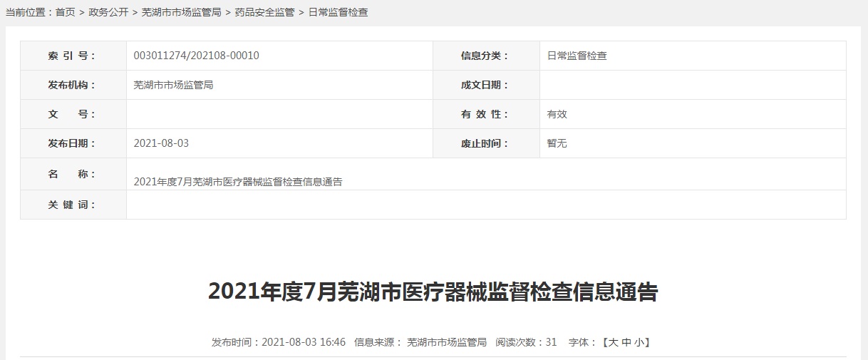The image size is (868, 360).
Task: Set font size to 小
Action: (639, 342)
